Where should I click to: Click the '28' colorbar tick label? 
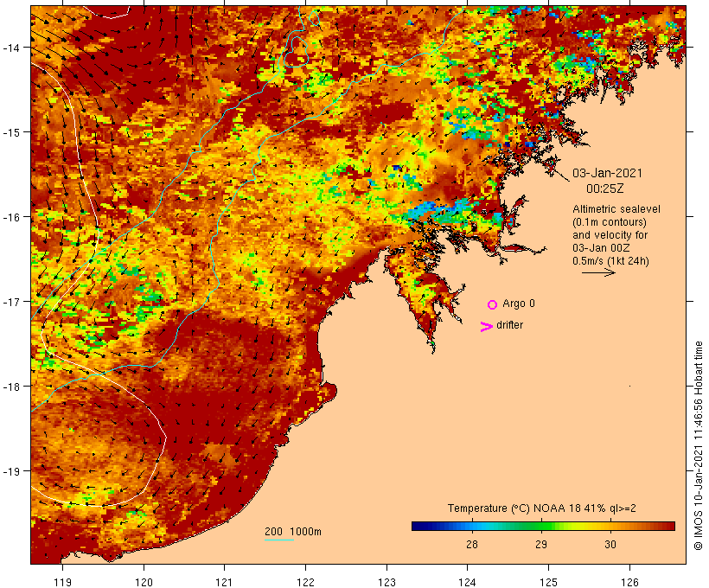(x=471, y=544)
